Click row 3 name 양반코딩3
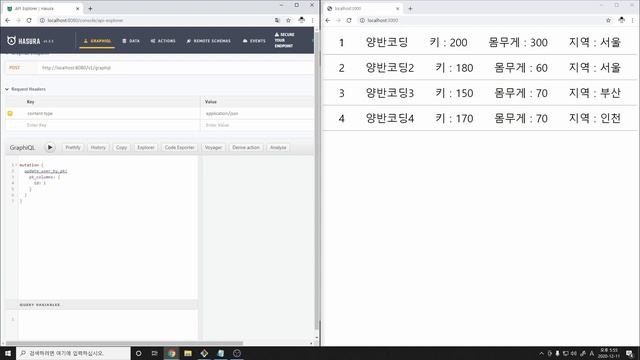The width and height of the screenshot is (640, 360). coord(389,93)
